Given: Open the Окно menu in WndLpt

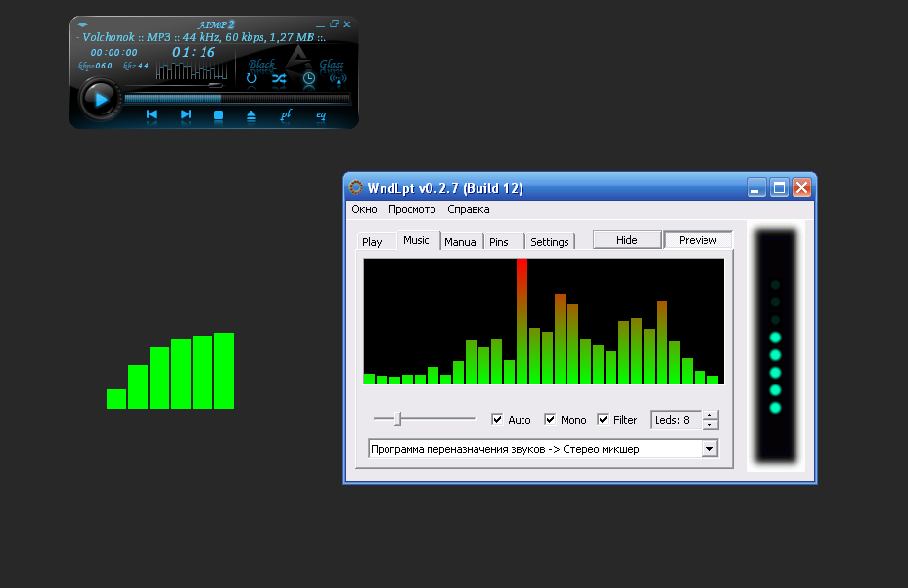Looking at the screenshot, I should [x=364, y=209].
